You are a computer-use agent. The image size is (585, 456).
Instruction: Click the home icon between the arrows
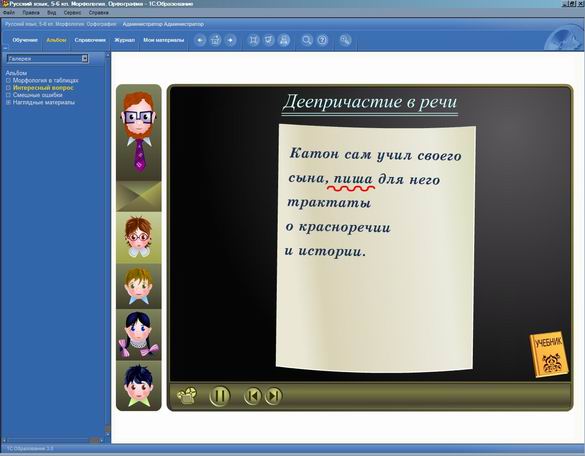click(x=215, y=40)
